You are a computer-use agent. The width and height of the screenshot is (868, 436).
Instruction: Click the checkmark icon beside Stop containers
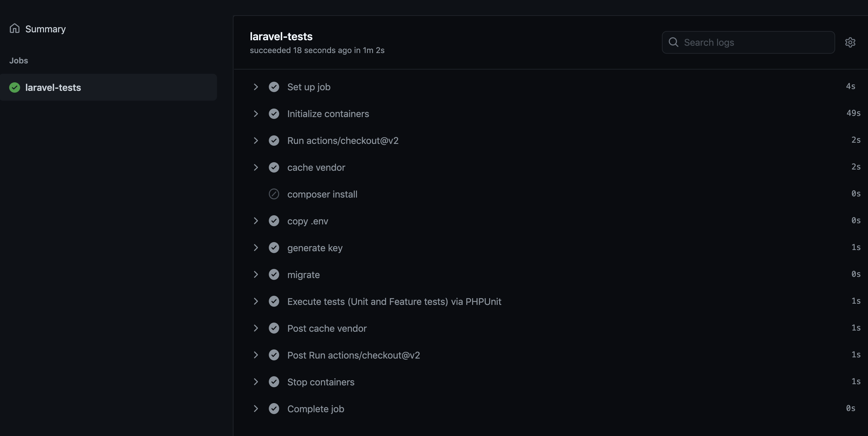(x=274, y=382)
